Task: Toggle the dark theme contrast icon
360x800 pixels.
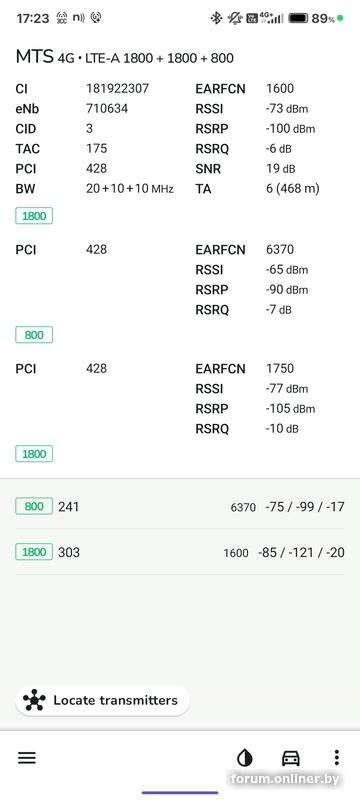Action: pos(245,758)
